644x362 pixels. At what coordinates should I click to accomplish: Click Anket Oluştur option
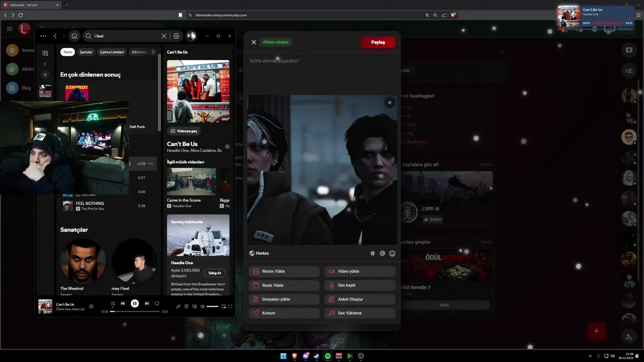[360, 299]
